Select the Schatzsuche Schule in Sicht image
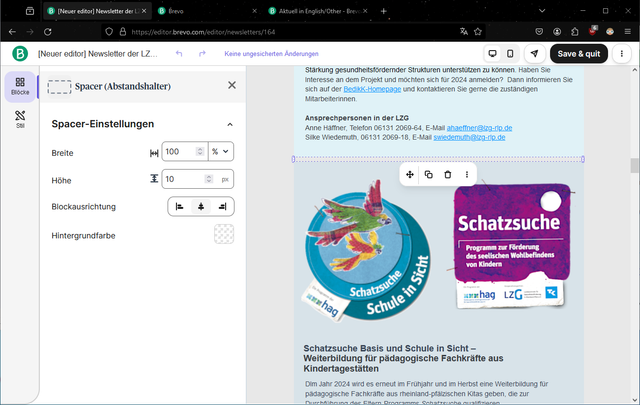This screenshot has height=405, width=640. (x=366, y=250)
